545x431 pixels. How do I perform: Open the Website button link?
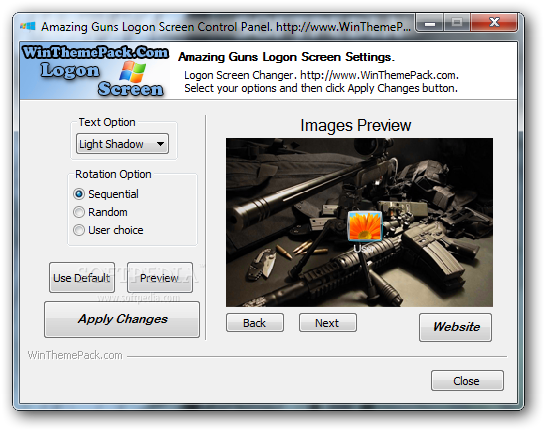point(455,327)
